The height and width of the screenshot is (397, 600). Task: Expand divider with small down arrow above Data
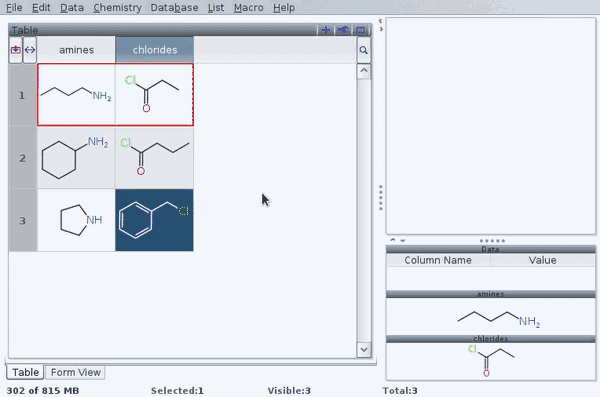(403, 240)
